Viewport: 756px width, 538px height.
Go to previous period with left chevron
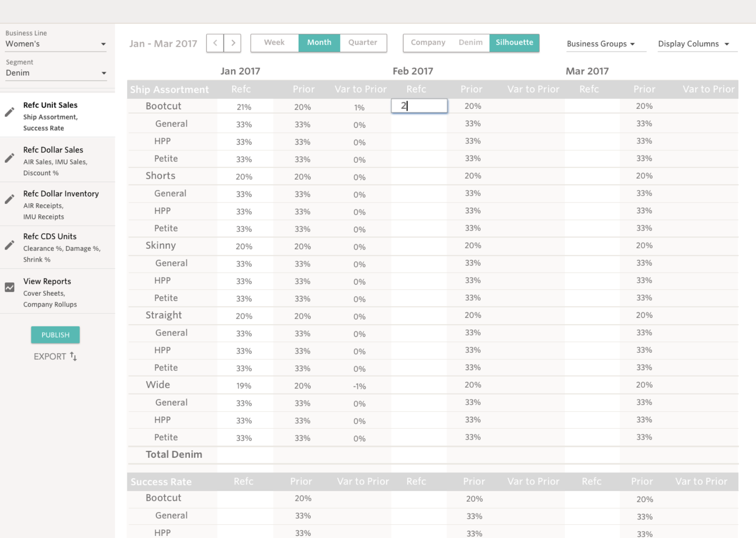tap(215, 43)
